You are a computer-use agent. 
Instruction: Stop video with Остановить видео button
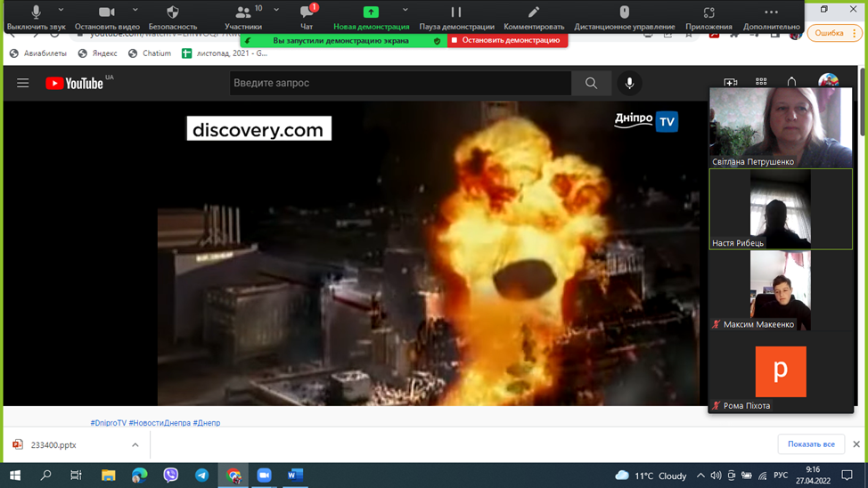point(107,17)
